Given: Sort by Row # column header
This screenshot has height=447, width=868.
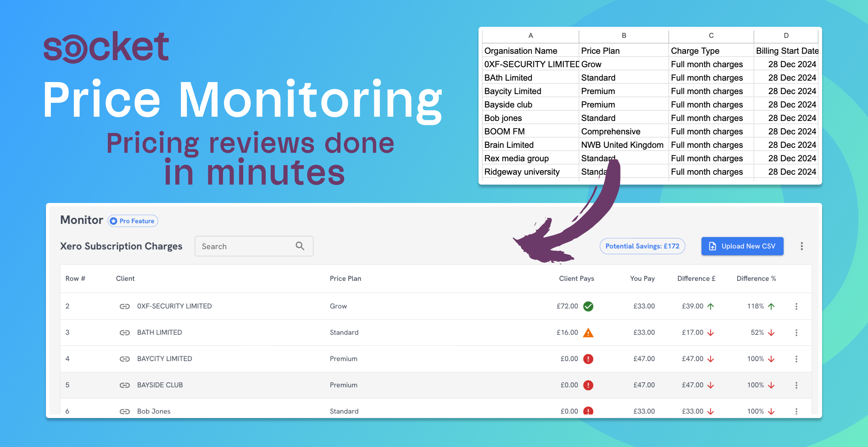Looking at the screenshot, I should (75, 279).
